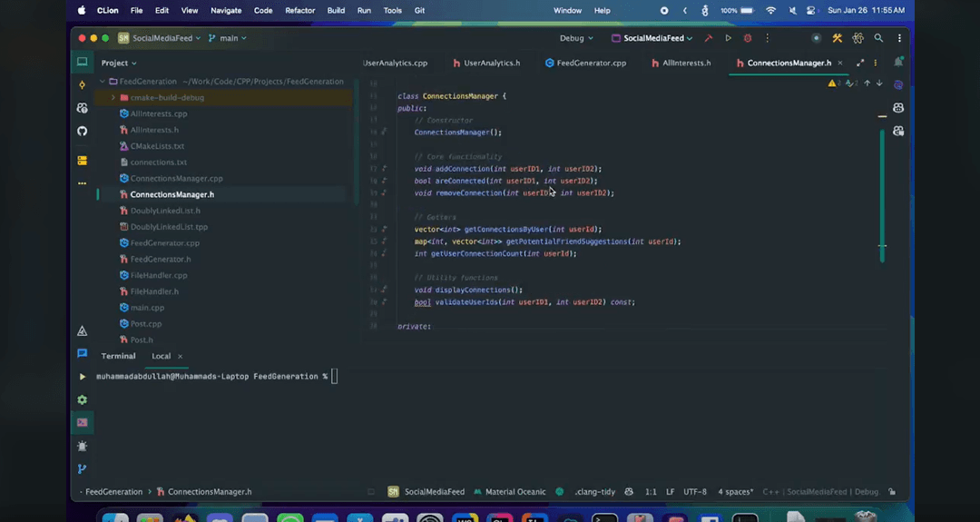Run SocialMediaFeed with the play icon
The height and width of the screenshot is (522, 980).
728,38
